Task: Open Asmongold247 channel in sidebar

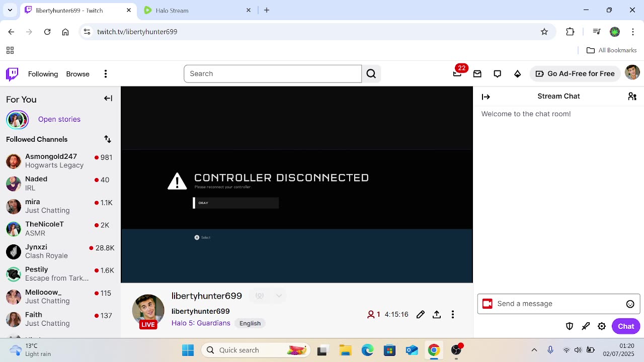Action: click(x=60, y=161)
